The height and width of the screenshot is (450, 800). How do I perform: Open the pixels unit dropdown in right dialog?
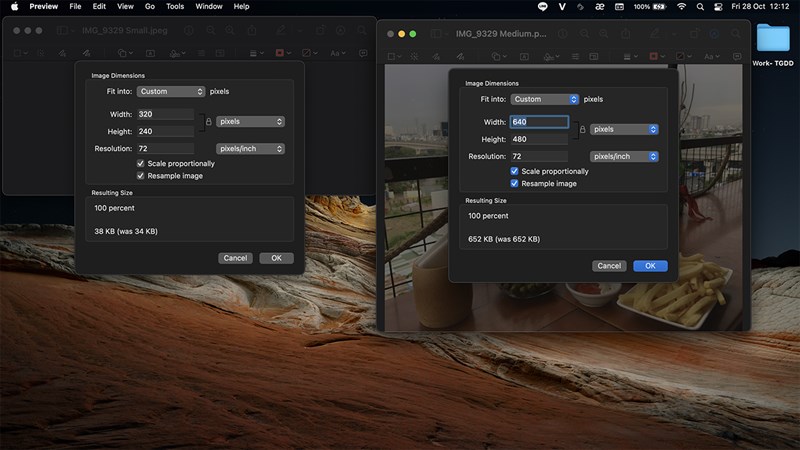pos(624,129)
